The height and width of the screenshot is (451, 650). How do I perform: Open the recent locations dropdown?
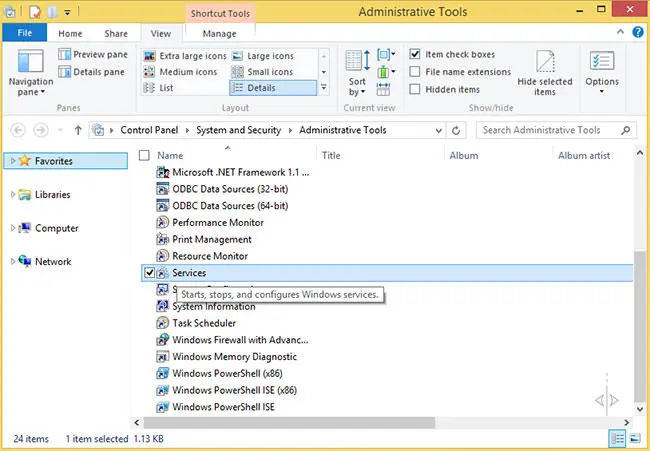[60, 131]
